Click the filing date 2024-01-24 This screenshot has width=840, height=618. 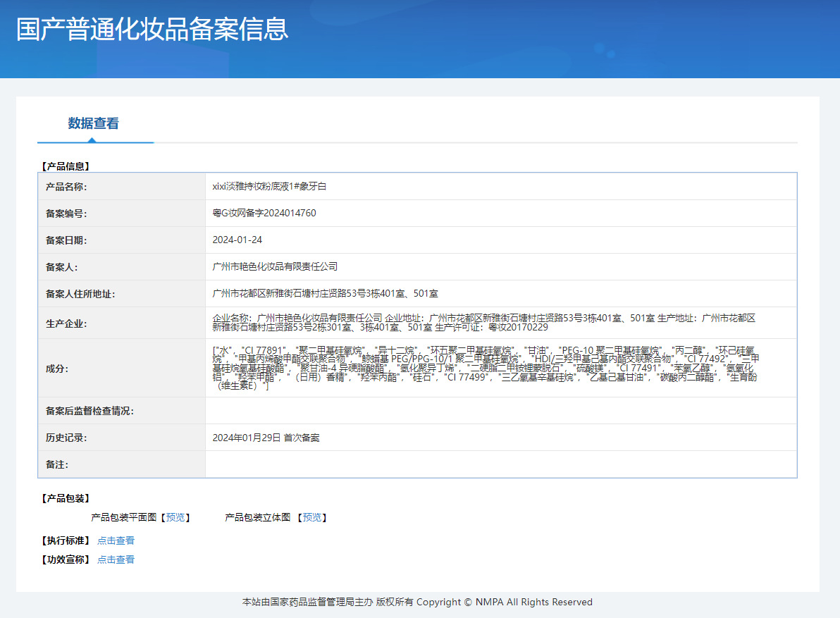click(237, 240)
